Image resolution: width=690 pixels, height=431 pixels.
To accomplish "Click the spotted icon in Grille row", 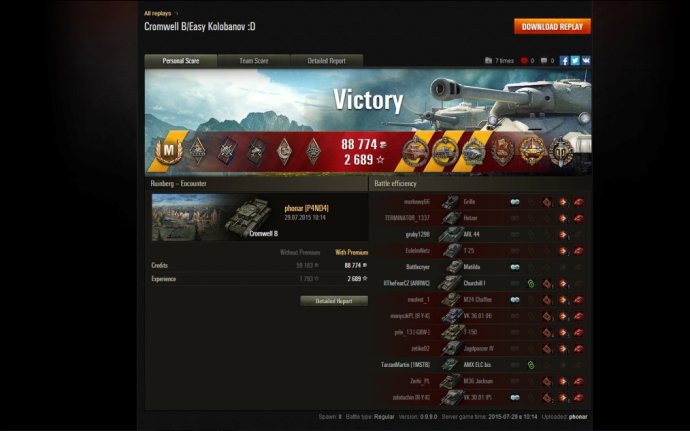I will [514, 202].
